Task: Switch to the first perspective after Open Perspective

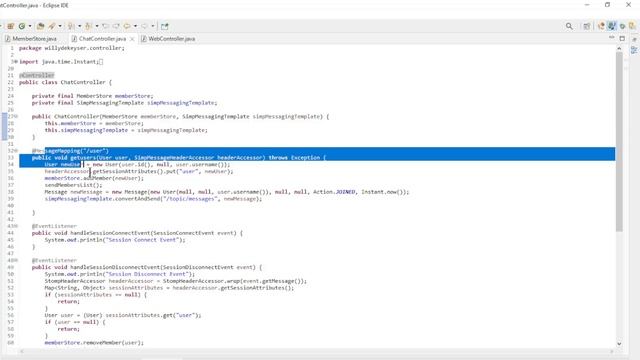Action: point(601,26)
